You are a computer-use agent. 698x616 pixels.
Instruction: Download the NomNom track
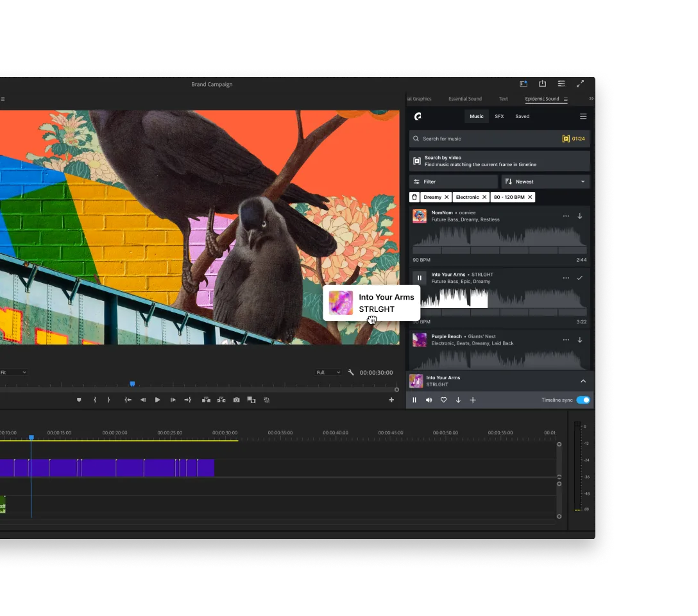(580, 216)
